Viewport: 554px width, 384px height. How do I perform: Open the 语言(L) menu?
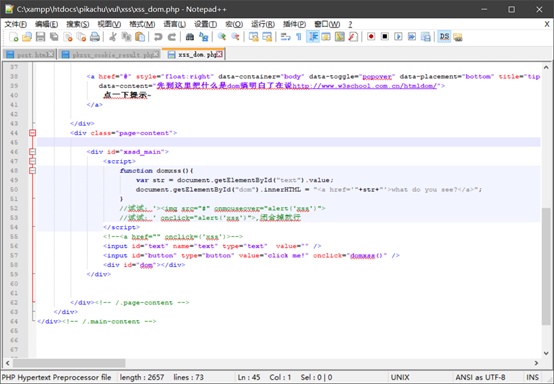pos(174,24)
